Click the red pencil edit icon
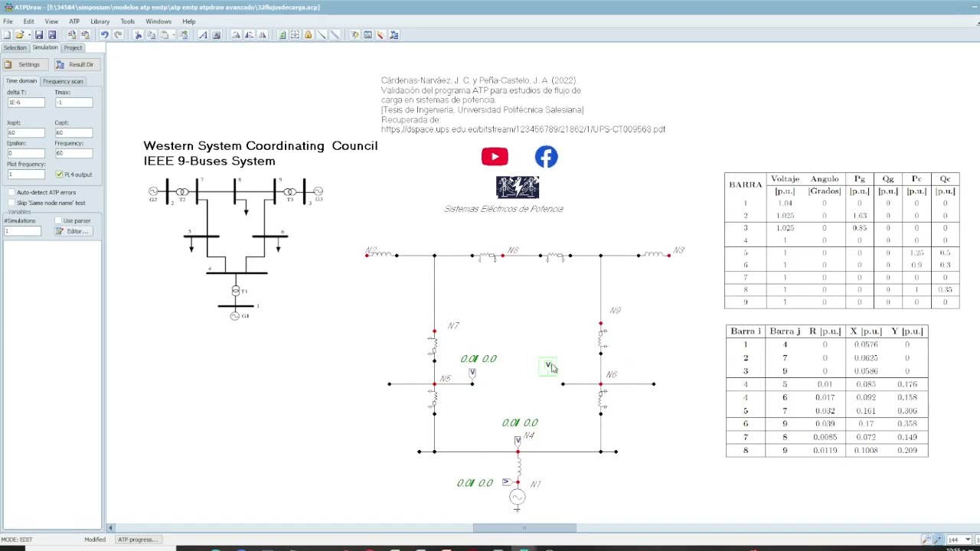Image resolution: width=980 pixels, height=551 pixels. [x=381, y=34]
